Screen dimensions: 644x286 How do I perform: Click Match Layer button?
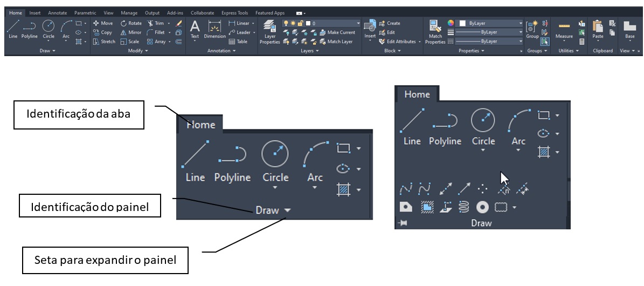[336, 42]
